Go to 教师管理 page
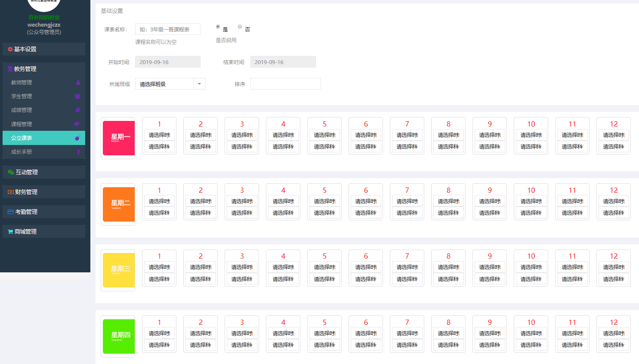Screen dimensions: 639x364 tap(44, 83)
